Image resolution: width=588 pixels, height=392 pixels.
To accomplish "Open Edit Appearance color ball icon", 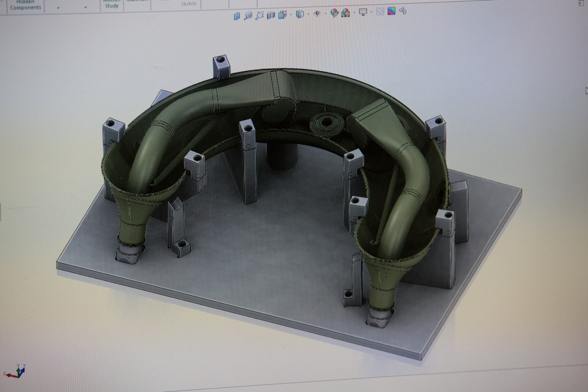I will (x=334, y=13).
